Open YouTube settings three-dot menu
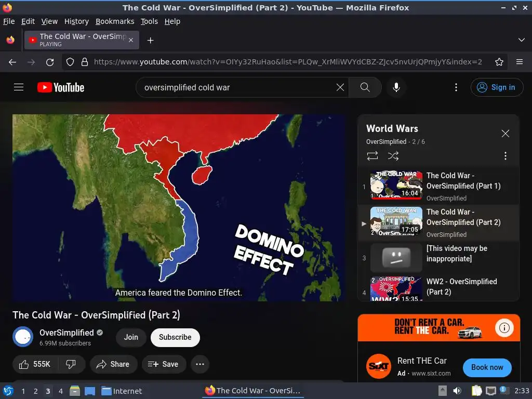The width and height of the screenshot is (532, 399). (x=456, y=87)
